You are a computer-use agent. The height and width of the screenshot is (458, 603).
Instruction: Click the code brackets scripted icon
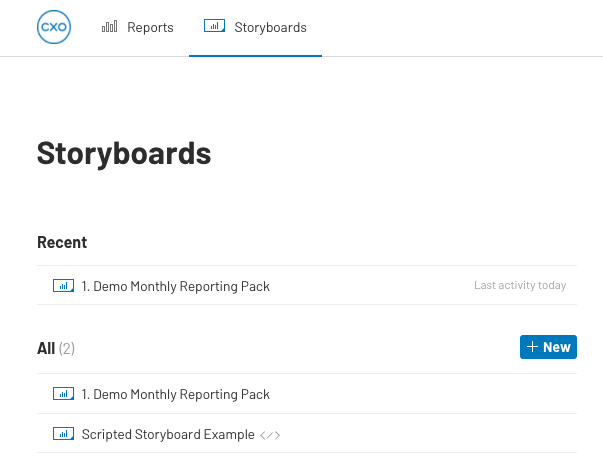(270, 435)
